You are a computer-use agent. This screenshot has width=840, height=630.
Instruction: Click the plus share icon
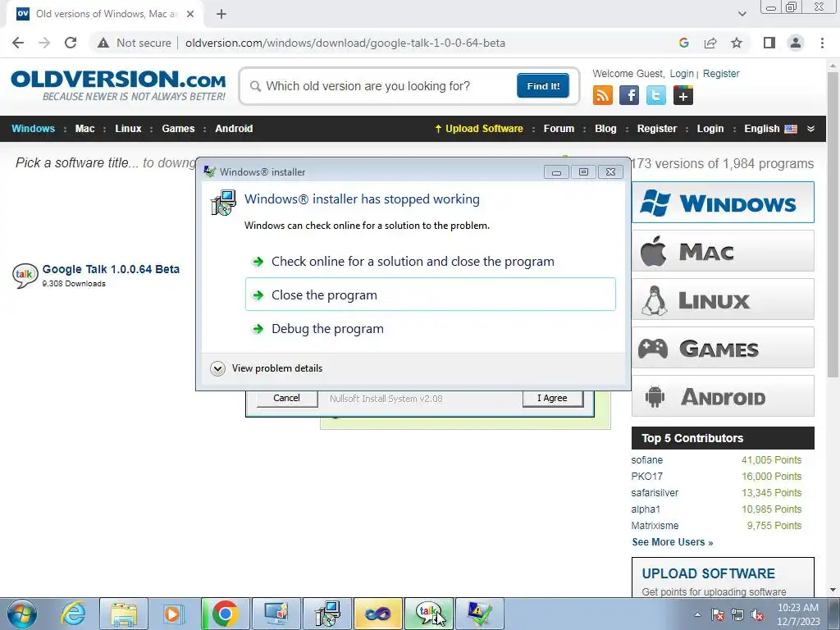683,95
